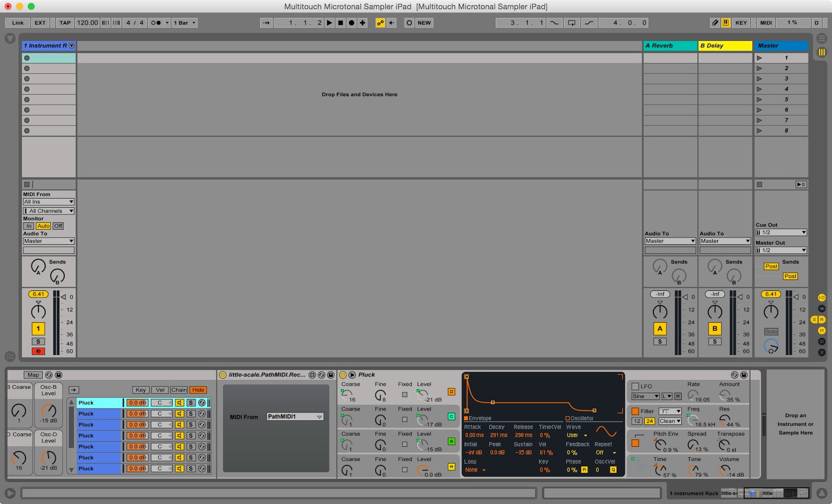This screenshot has height=504, width=832.
Task: Click the Stop transport button
Action: 340,23
